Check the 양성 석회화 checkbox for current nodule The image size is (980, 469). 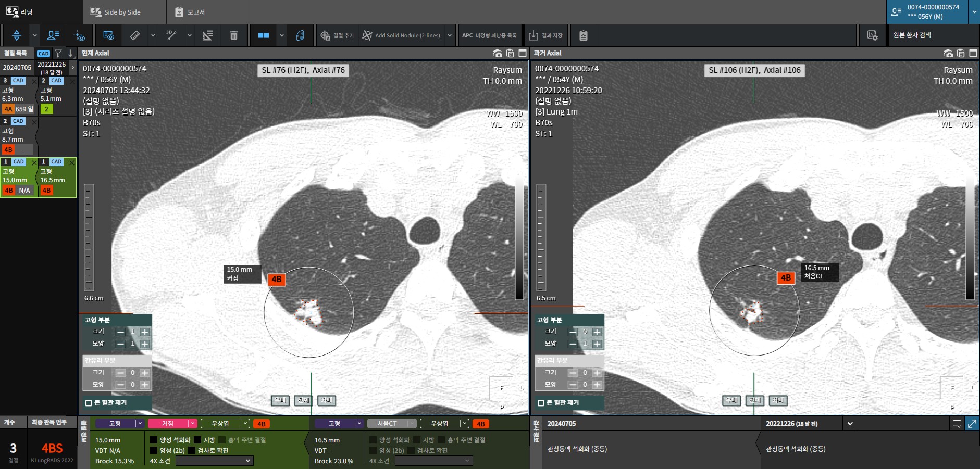[x=154, y=440]
